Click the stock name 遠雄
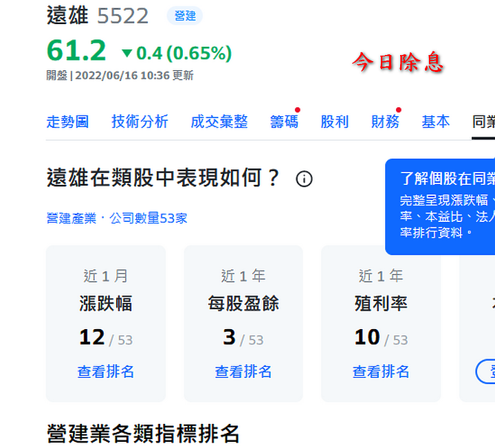Viewport: 495px width, 448px height. coord(67,15)
